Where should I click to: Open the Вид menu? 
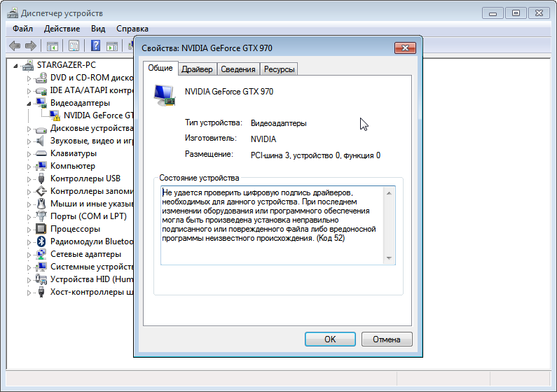(x=98, y=29)
